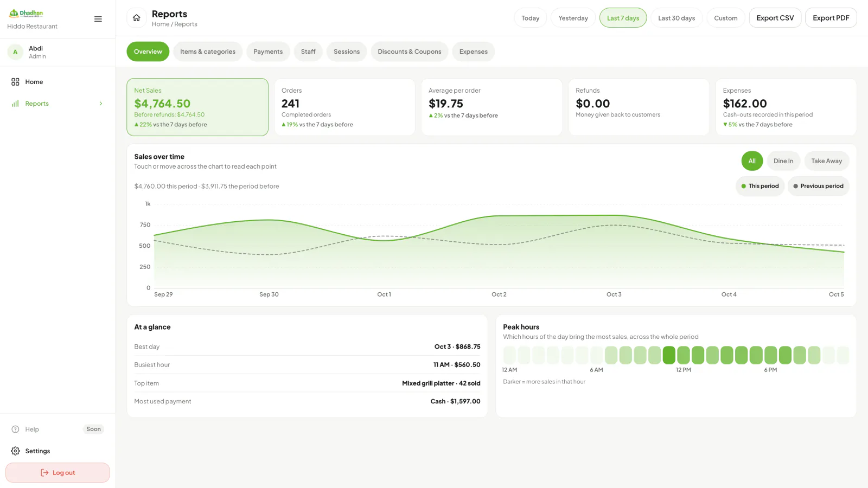Click the 12 AM peak hour cell
Screen dimensions: 868x488
click(509, 355)
